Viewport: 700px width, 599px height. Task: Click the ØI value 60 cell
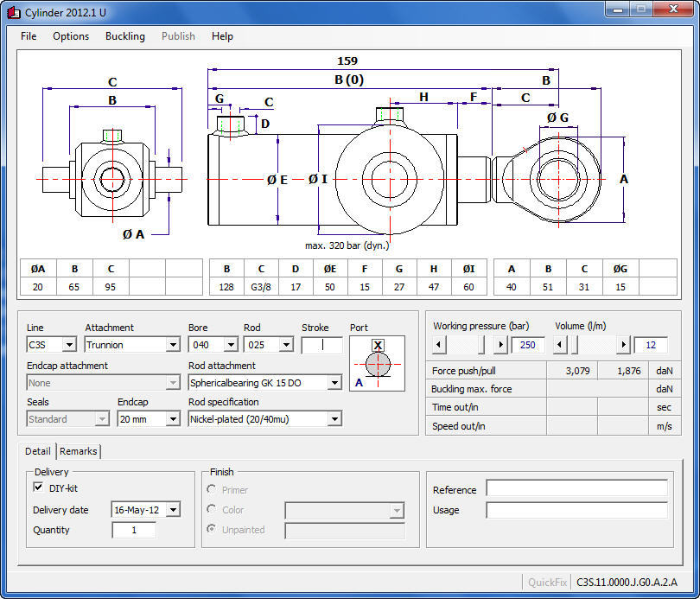[x=468, y=287]
